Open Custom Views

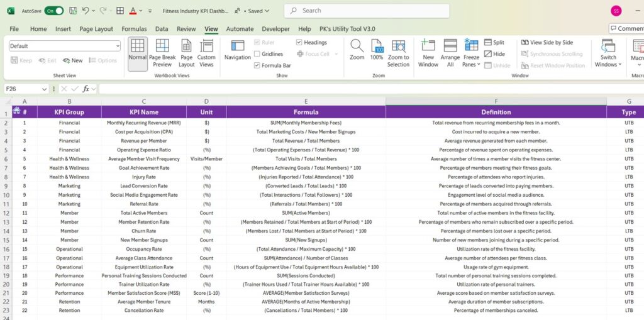coord(206,53)
